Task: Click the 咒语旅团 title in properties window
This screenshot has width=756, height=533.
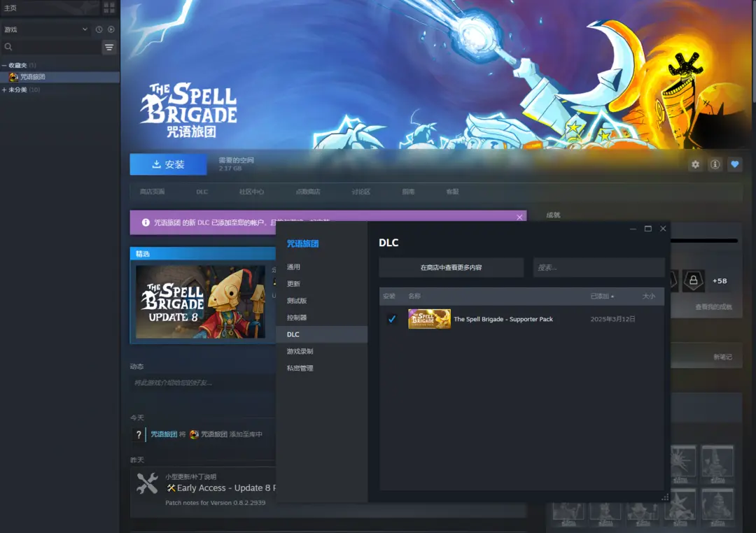Action: point(303,243)
